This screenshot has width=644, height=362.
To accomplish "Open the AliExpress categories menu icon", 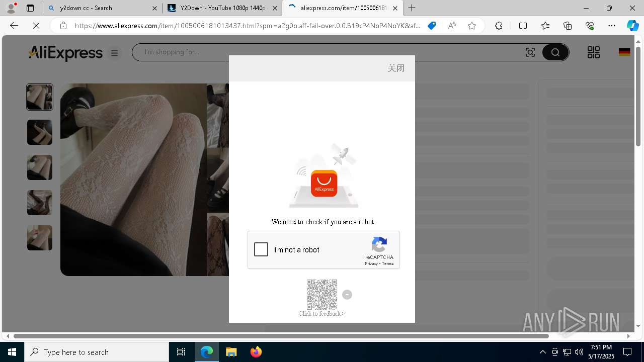I will (115, 53).
